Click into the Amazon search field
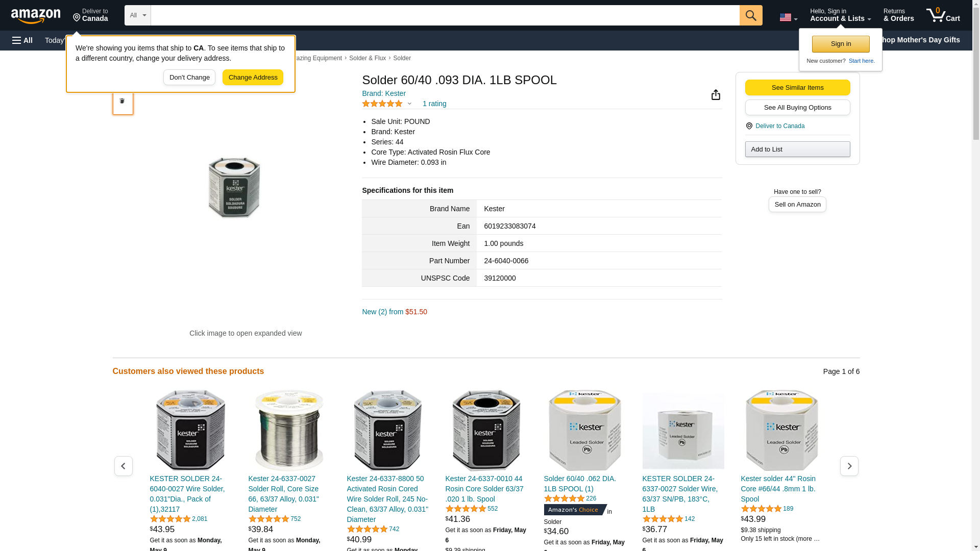The height and width of the screenshot is (551, 980). coord(444,15)
